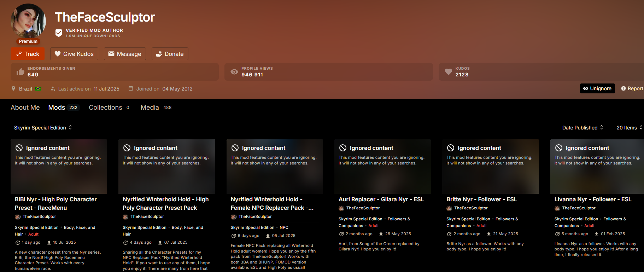644x272 pixels.
Task: Click the upload icon beside 10 Jul 2025
Action: click(49, 243)
